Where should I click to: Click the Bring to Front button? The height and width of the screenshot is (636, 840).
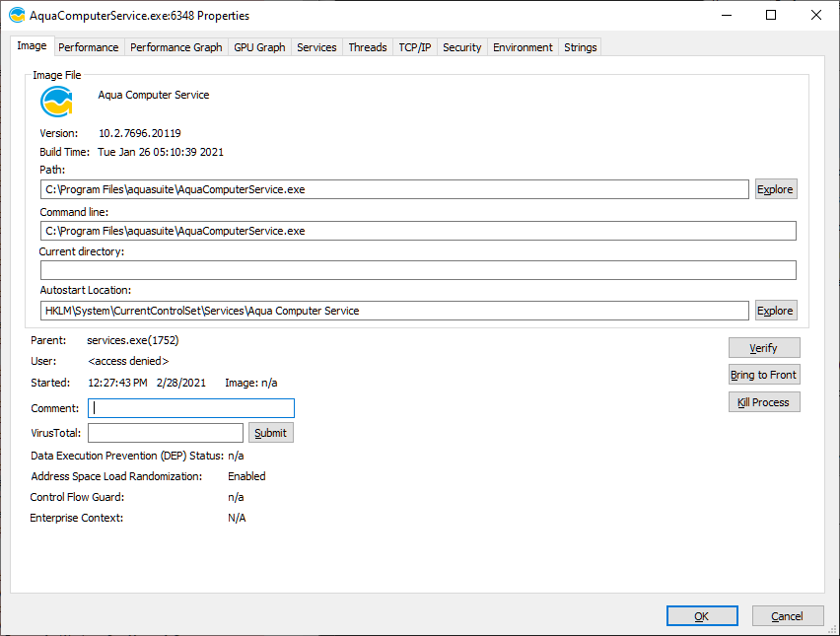(x=763, y=375)
